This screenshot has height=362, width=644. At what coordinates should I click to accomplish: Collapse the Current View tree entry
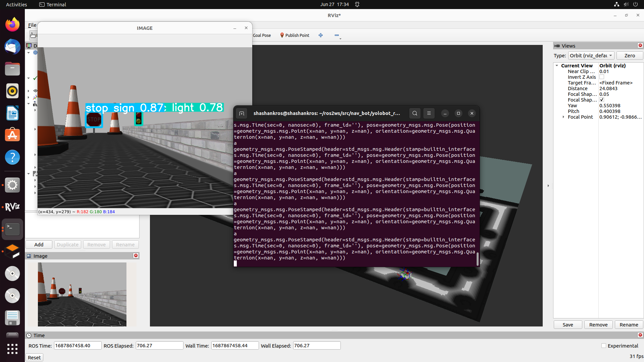[556, 65]
